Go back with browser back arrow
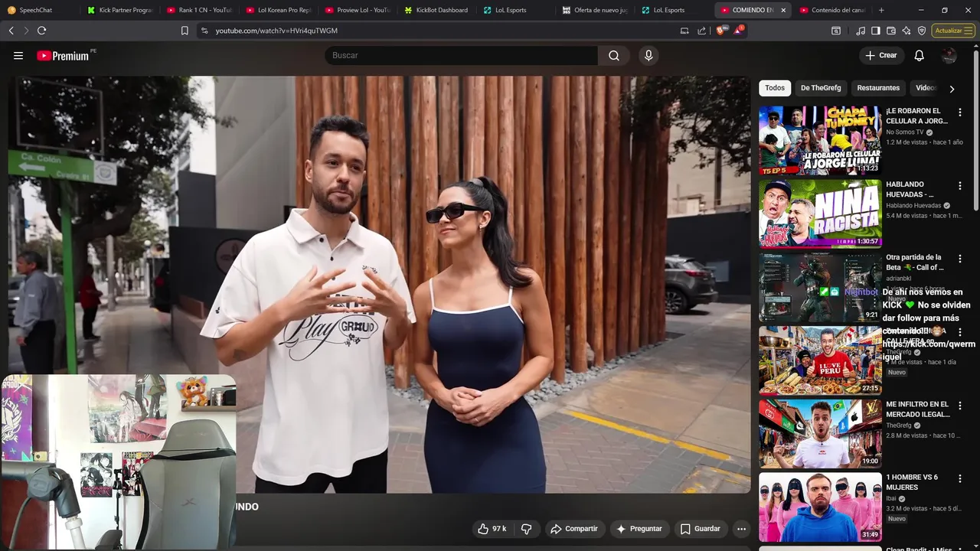 point(11,31)
